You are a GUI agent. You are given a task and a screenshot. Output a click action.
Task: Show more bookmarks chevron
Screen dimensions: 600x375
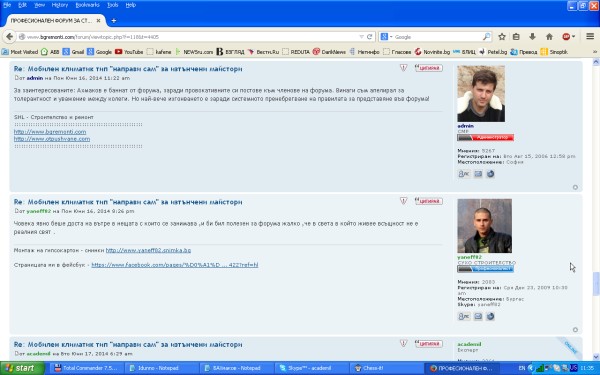tap(595, 52)
